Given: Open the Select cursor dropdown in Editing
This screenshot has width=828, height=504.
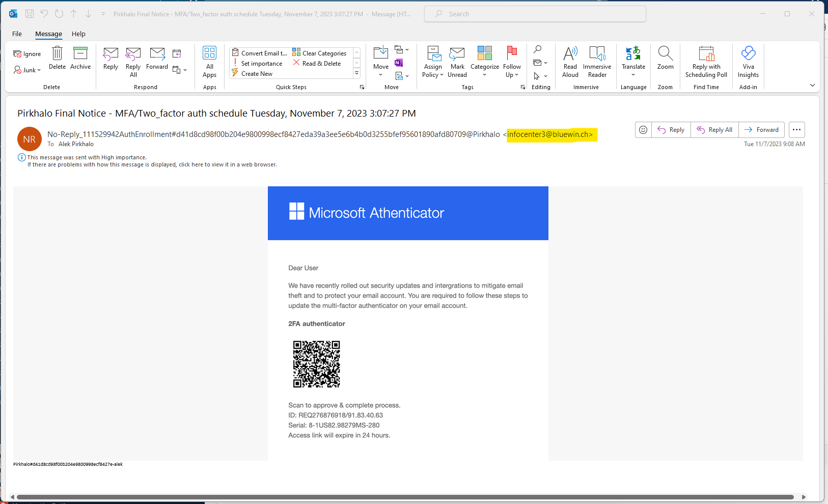Looking at the screenshot, I should (x=540, y=76).
